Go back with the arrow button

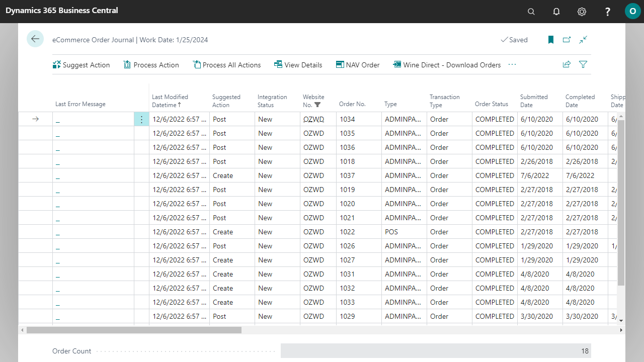point(35,39)
